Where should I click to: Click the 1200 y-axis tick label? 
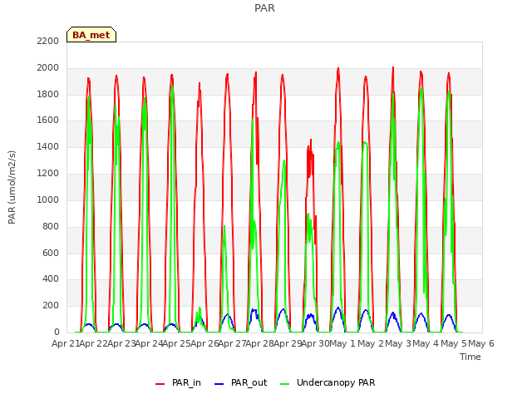(x=48, y=174)
